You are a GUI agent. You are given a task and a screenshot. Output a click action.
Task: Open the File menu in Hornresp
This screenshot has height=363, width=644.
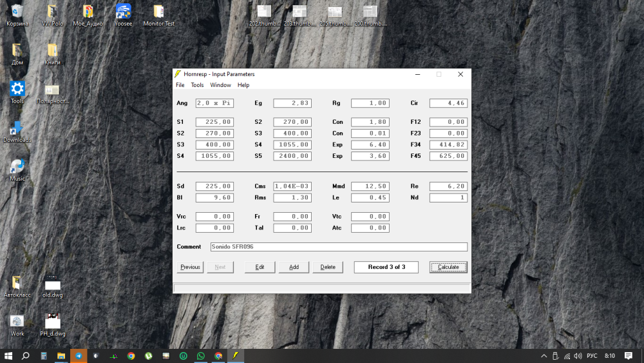point(180,85)
